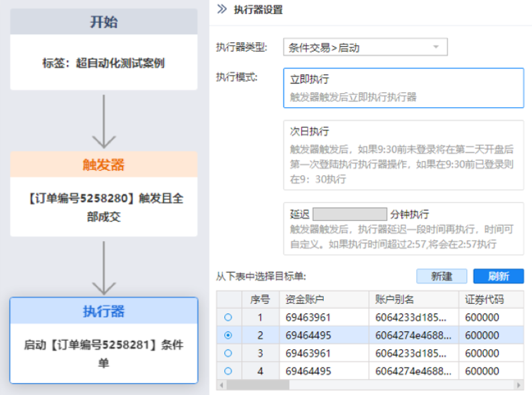
Task: Click the 新建 button
Action: (x=442, y=276)
